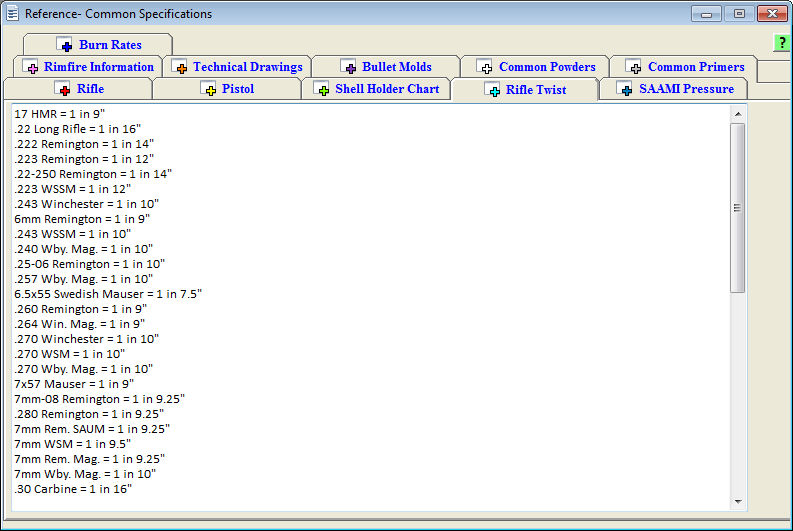Click the '.243 WSSM = 1 in 10"' line
The height and width of the screenshot is (531, 793).
tap(72, 234)
